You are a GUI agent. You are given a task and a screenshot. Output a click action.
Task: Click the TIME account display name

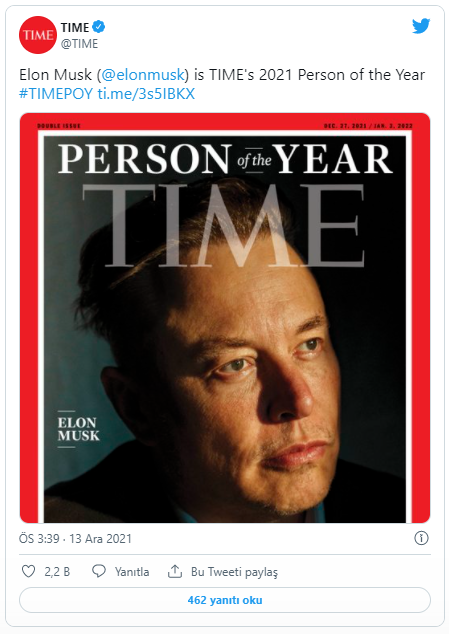pyautogui.click(x=75, y=27)
